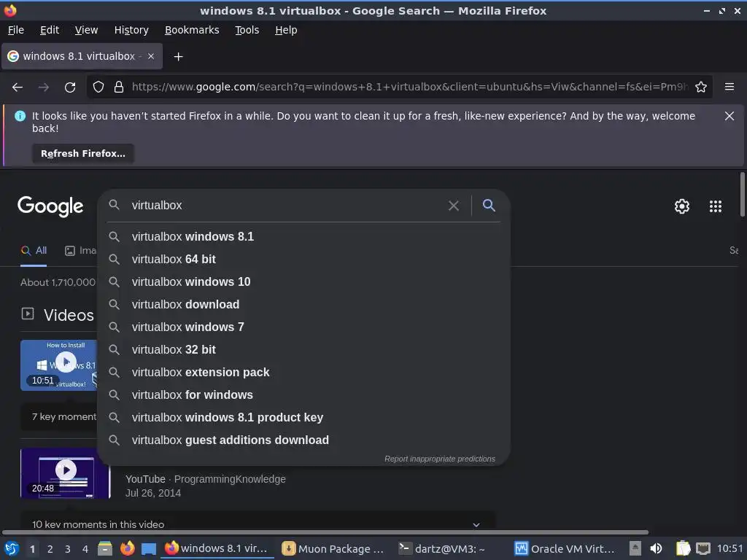
Task: Clear the Google search box text
Action: 454,206
